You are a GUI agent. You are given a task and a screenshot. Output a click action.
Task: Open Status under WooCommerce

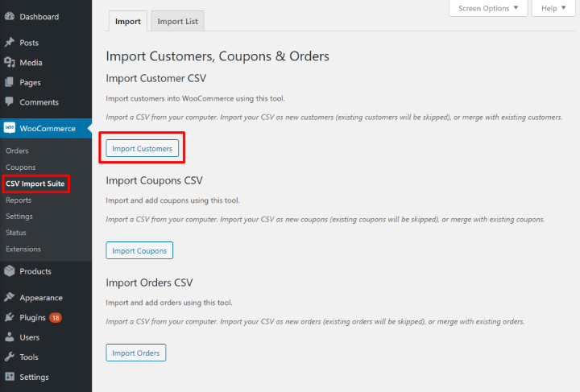(x=16, y=233)
